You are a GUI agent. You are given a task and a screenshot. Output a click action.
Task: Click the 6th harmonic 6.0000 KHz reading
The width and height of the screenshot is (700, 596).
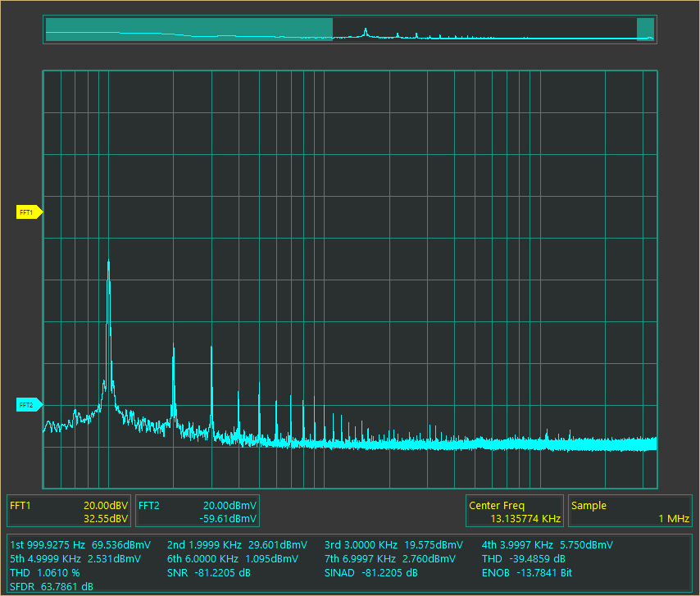pyautogui.click(x=232, y=559)
